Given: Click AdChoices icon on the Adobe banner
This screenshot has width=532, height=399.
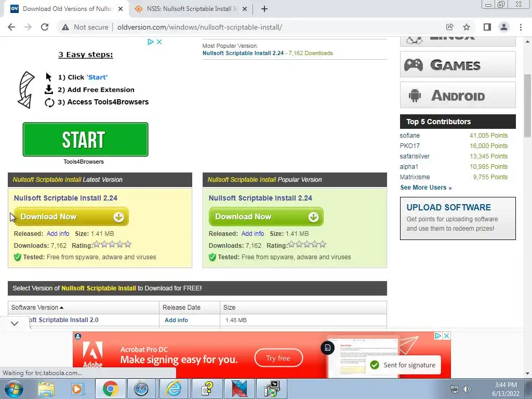Looking at the screenshot, I should coord(438,336).
